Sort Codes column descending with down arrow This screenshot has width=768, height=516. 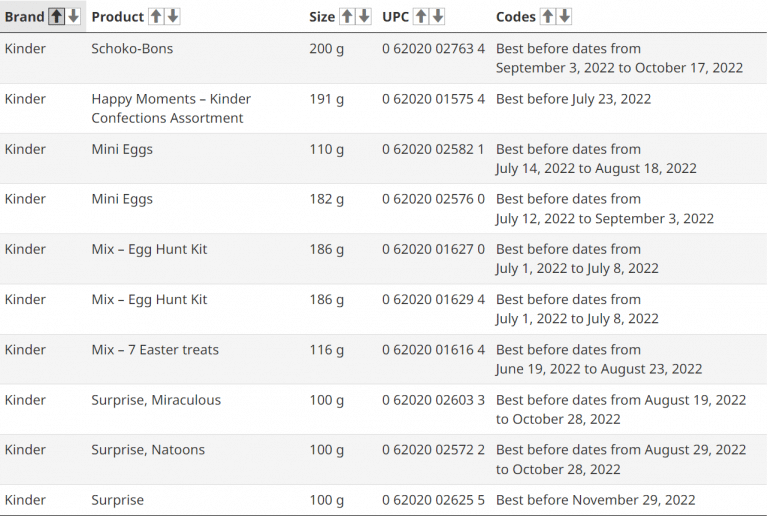(x=565, y=16)
